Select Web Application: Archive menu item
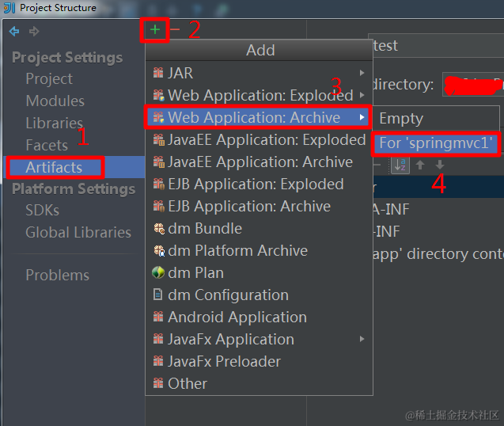Image resolution: width=504 pixels, height=426 pixels. click(x=259, y=117)
